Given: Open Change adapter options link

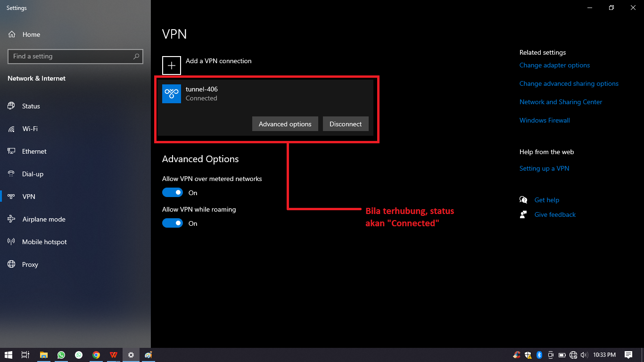Looking at the screenshot, I should pyautogui.click(x=554, y=66).
